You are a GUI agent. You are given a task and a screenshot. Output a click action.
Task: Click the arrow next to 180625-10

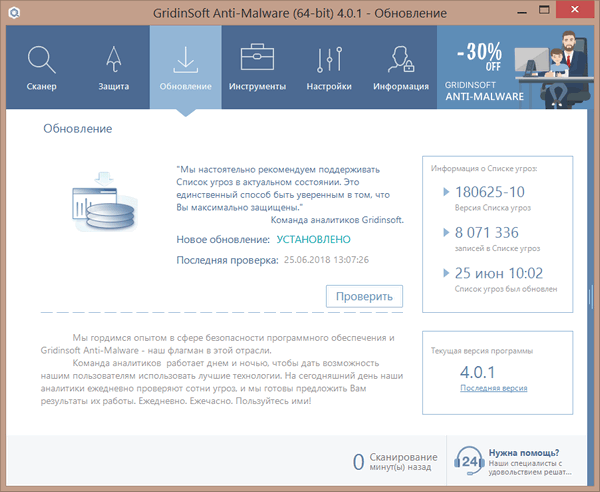[x=446, y=192]
